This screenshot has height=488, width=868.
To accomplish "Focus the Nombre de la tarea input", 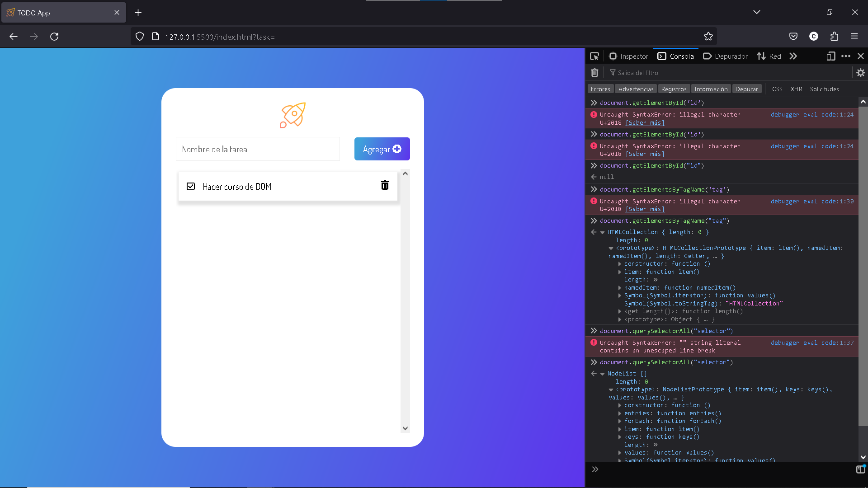I will pos(258,149).
